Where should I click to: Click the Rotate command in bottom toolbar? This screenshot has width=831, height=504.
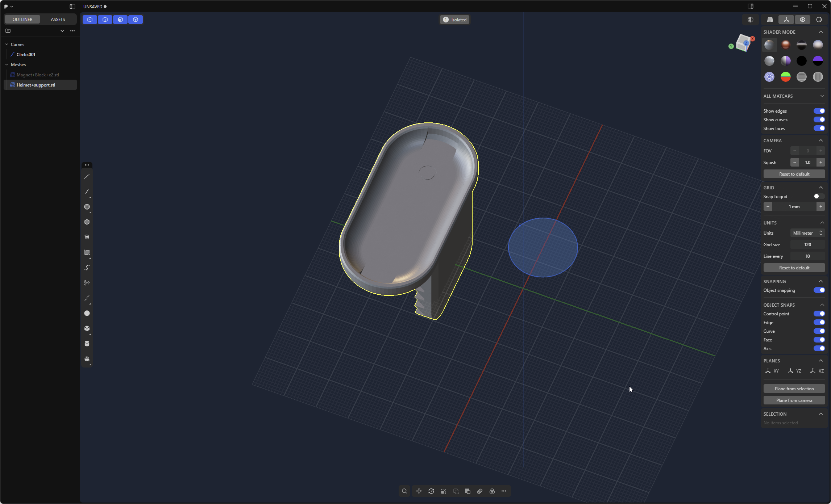pos(431,491)
